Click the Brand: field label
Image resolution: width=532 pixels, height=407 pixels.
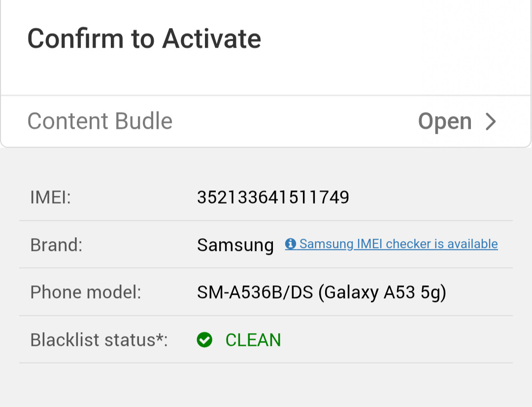click(56, 245)
